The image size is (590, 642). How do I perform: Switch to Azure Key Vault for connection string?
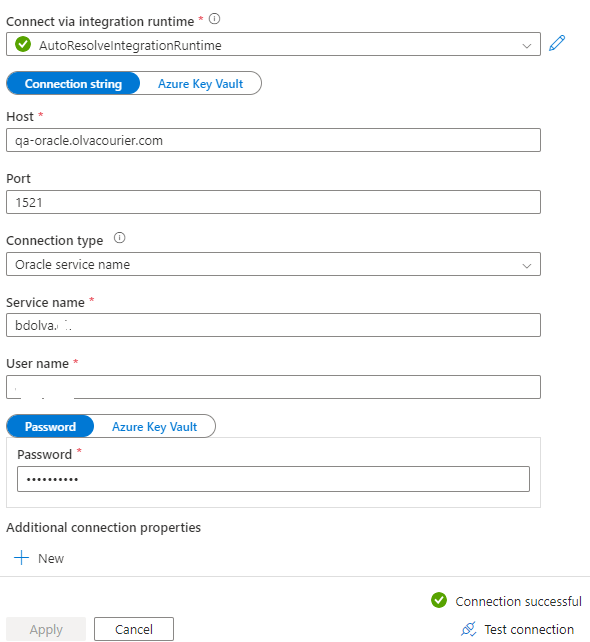pos(200,84)
